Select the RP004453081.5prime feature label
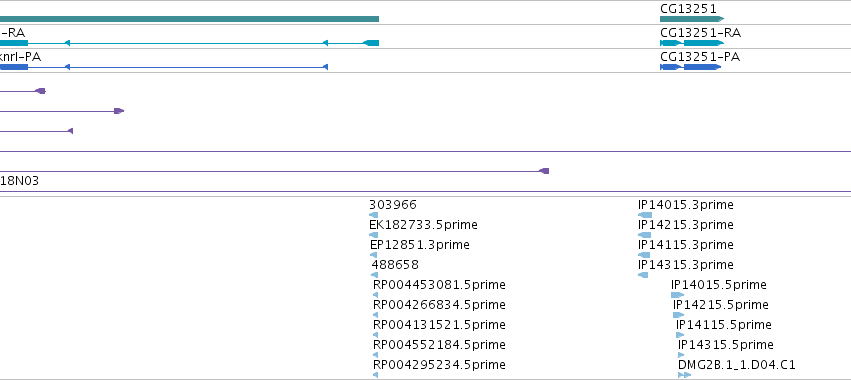 [x=439, y=285]
